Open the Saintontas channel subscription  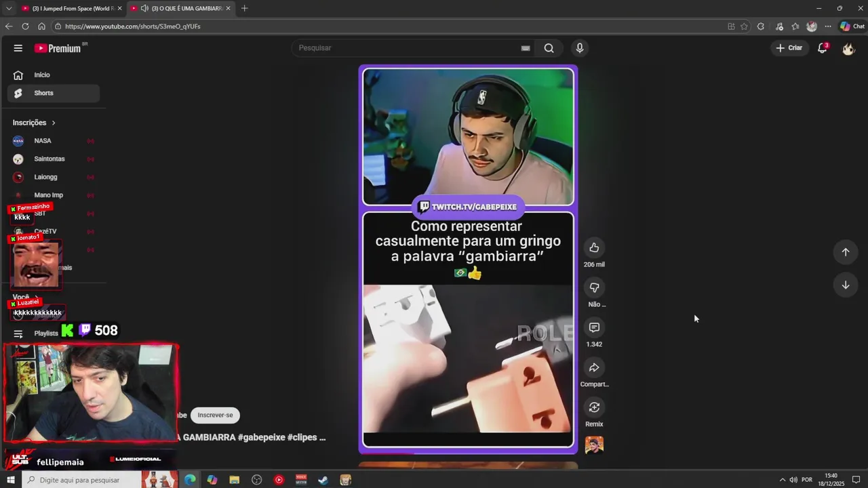(x=54, y=159)
